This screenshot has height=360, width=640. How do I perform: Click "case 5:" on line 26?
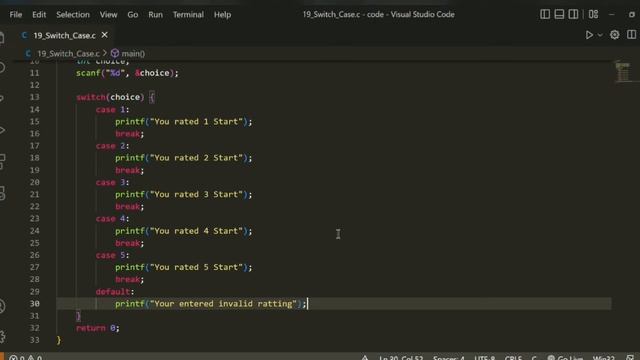(112, 255)
